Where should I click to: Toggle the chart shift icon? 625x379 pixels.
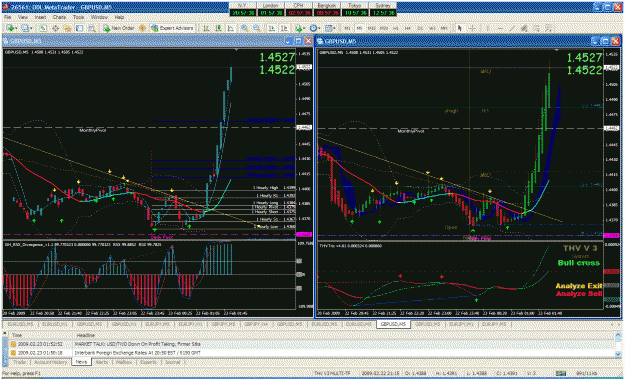(284, 28)
